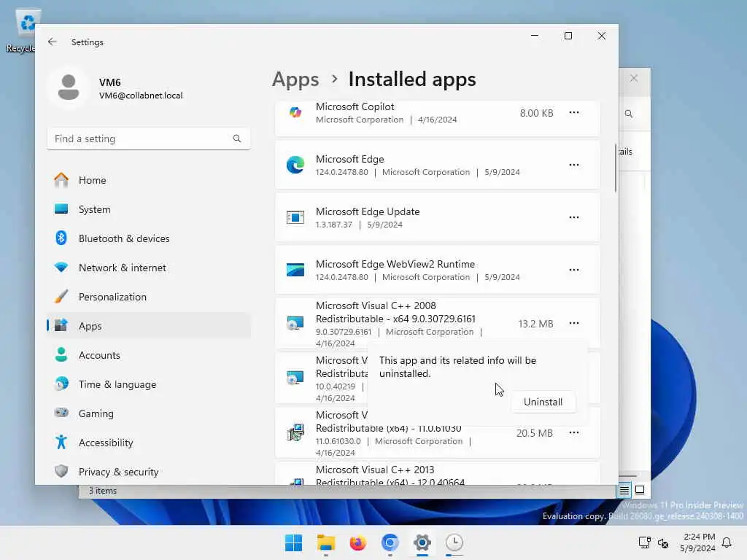The width and height of the screenshot is (747, 560).
Task: Click the Personalization paintbrush icon
Action: [x=61, y=296]
